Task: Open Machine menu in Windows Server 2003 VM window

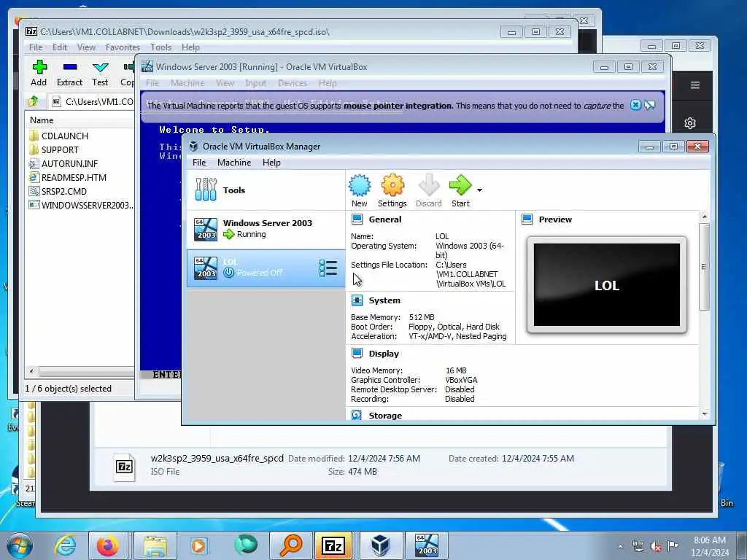Action: click(x=187, y=83)
